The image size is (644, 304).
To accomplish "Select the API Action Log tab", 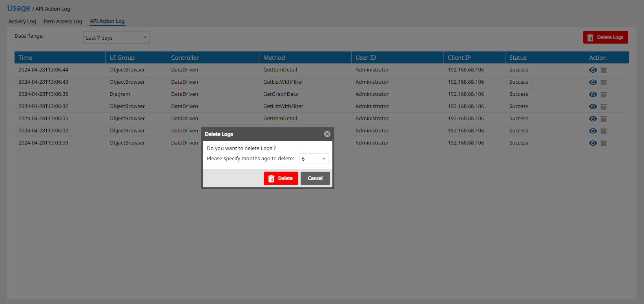I will coord(107,21).
